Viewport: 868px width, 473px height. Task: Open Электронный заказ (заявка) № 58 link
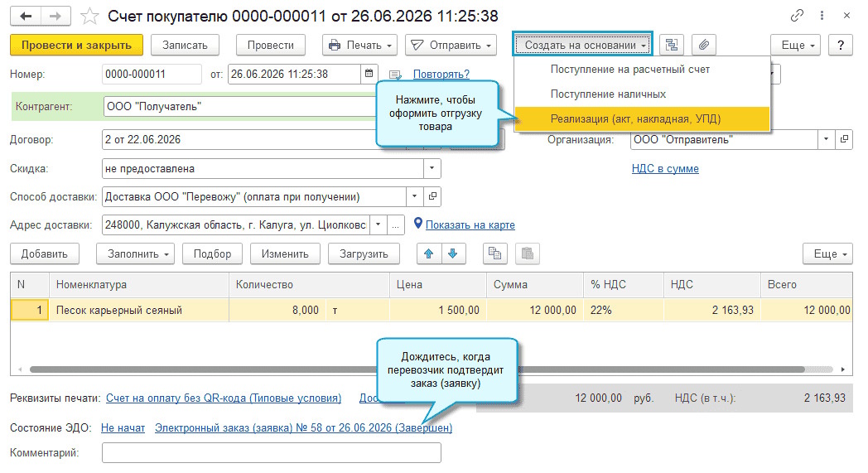click(x=303, y=427)
